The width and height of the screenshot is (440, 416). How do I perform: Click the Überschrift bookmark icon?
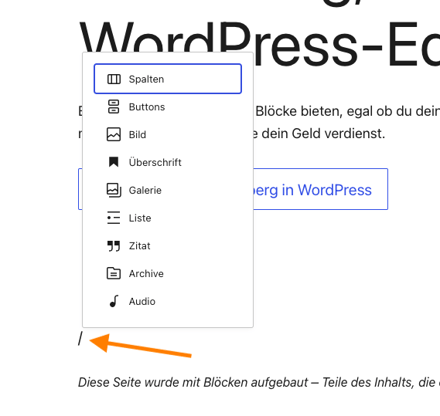coord(114,162)
